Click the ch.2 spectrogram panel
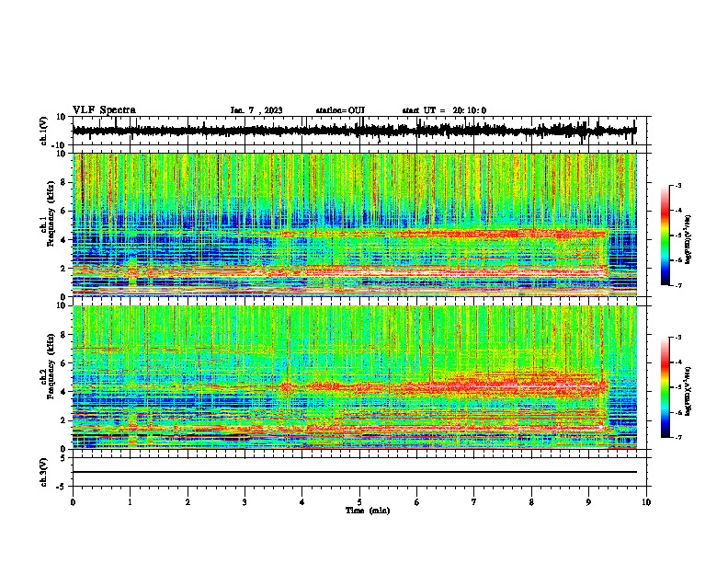This screenshot has width=728, height=563. (355, 377)
